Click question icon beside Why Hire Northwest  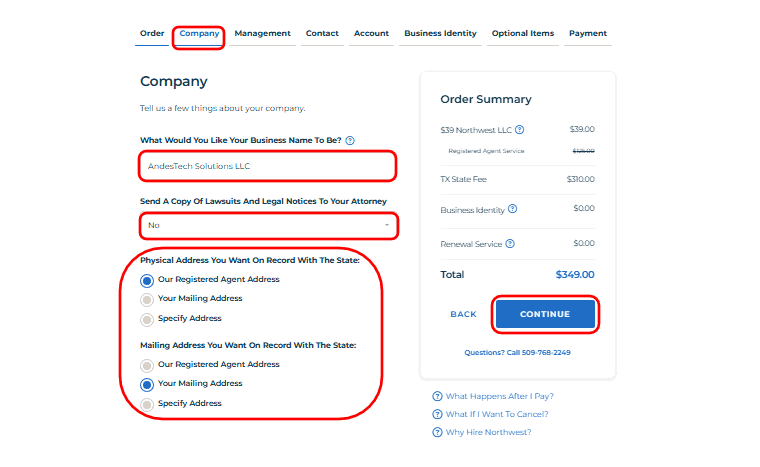coord(437,432)
